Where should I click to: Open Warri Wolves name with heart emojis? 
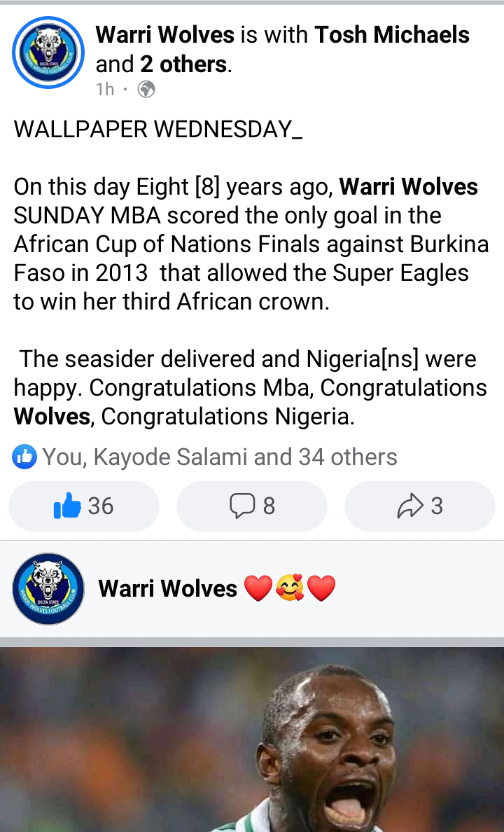coord(167,588)
